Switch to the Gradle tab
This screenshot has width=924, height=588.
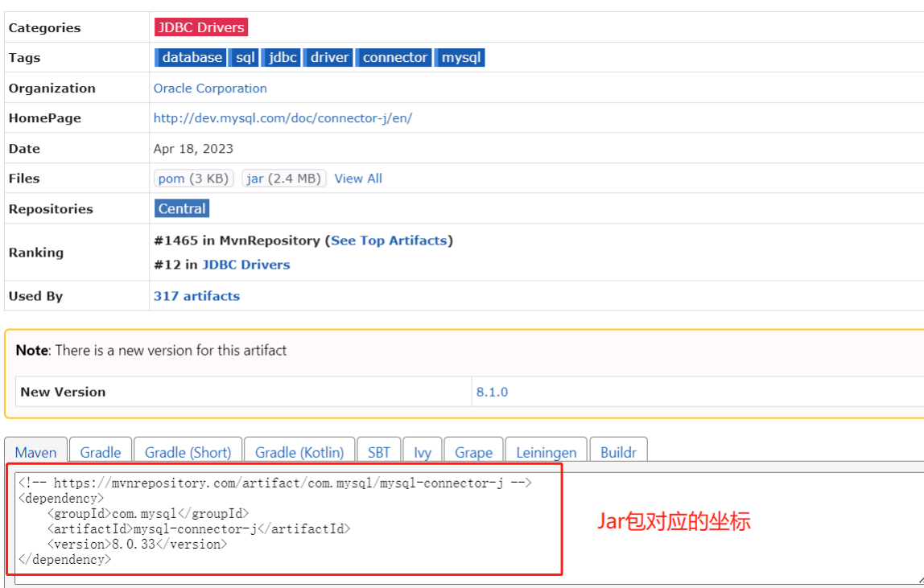tap(100, 452)
